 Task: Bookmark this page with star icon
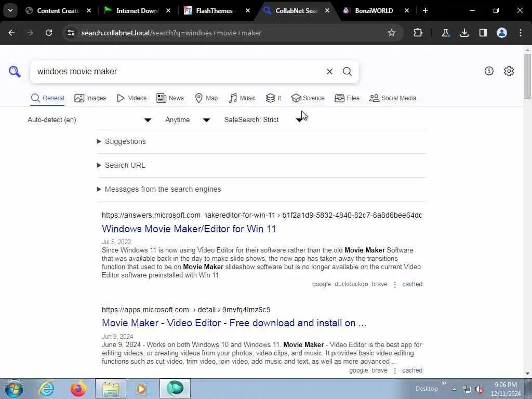(x=392, y=33)
